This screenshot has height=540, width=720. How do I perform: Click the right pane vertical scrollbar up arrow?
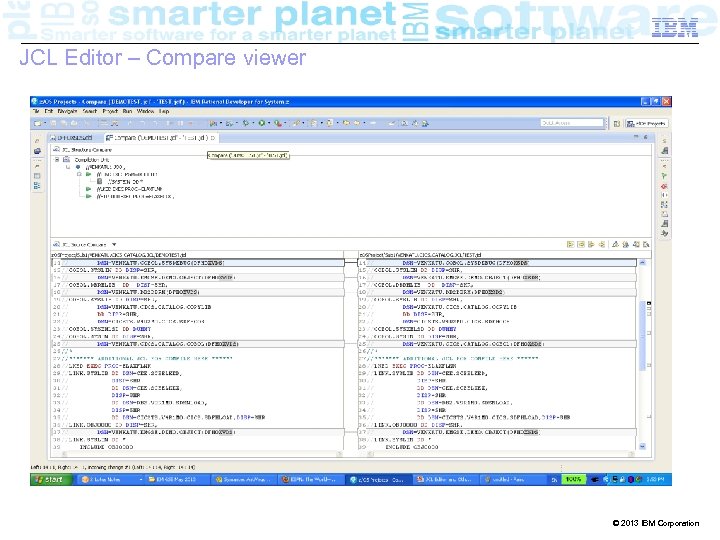coord(642,263)
